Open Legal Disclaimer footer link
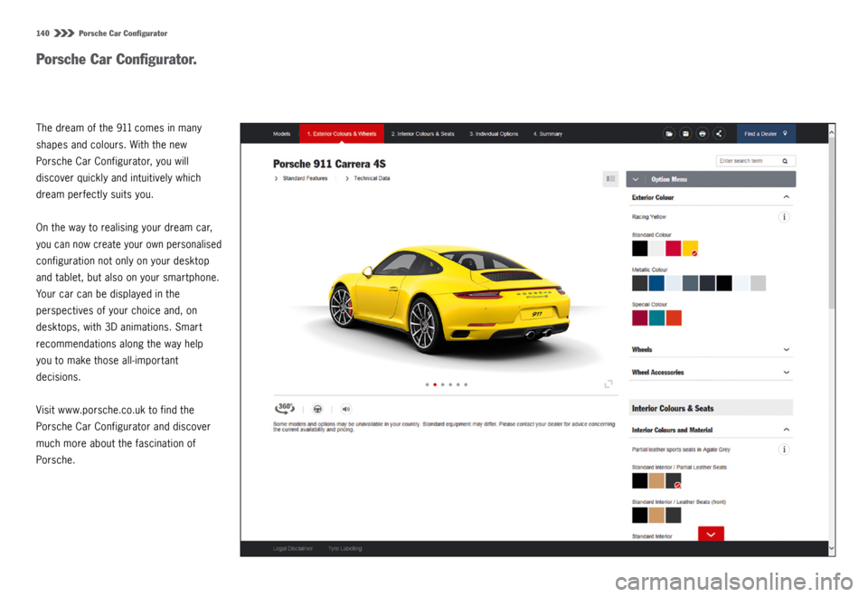Image resolution: width=868 pixels, height=597 pixels. coord(293,548)
